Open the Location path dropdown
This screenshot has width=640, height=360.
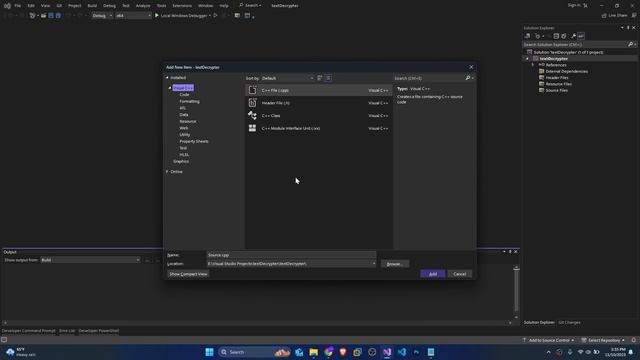374,264
